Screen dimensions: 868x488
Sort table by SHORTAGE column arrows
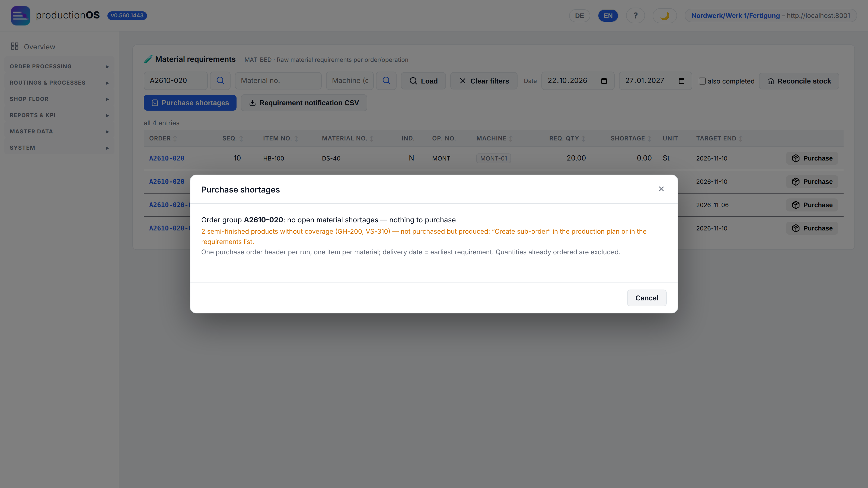(x=649, y=139)
